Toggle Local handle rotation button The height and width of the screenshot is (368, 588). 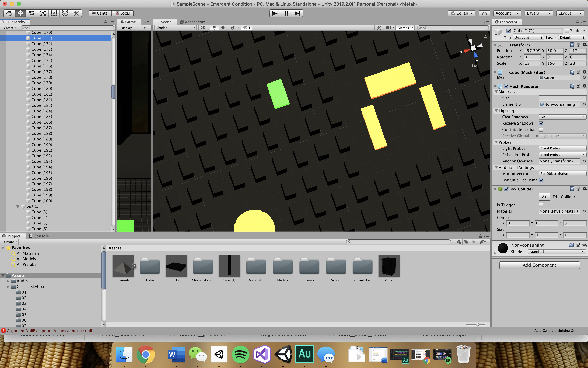[x=123, y=13]
